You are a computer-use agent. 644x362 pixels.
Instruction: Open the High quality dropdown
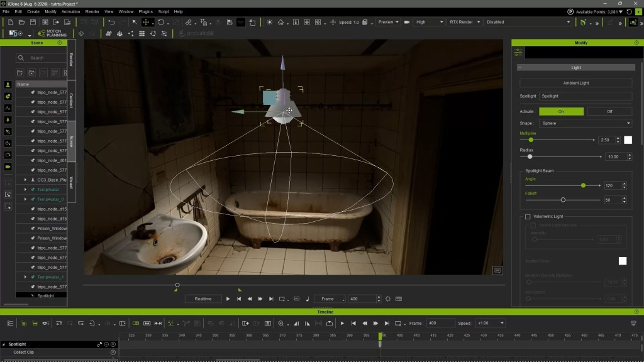coord(429,22)
